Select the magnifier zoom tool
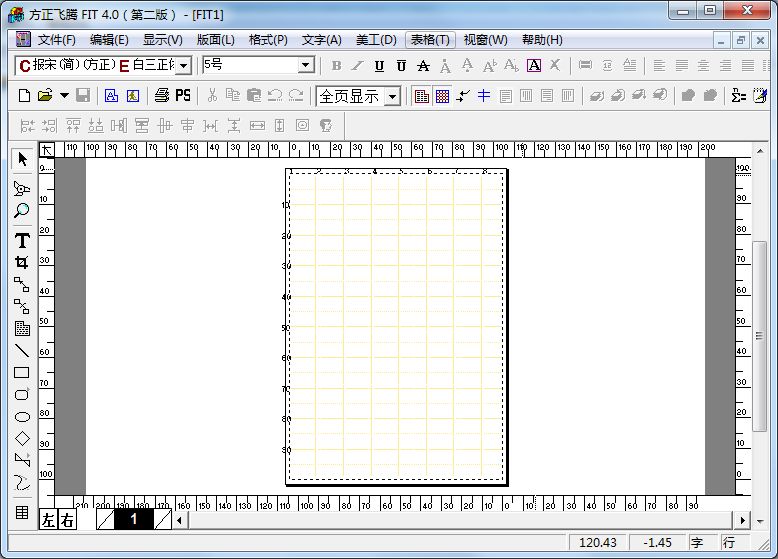The image size is (778, 559). 22,212
